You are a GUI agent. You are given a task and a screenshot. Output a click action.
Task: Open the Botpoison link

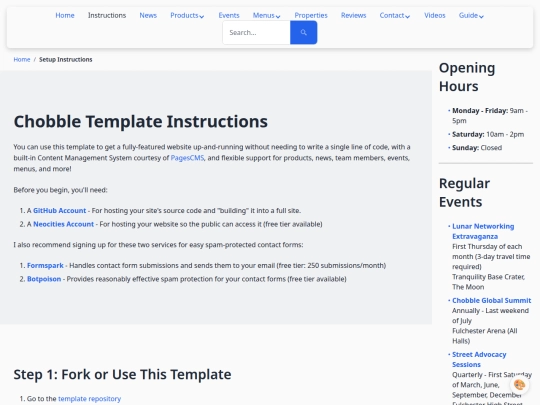(44, 279)
